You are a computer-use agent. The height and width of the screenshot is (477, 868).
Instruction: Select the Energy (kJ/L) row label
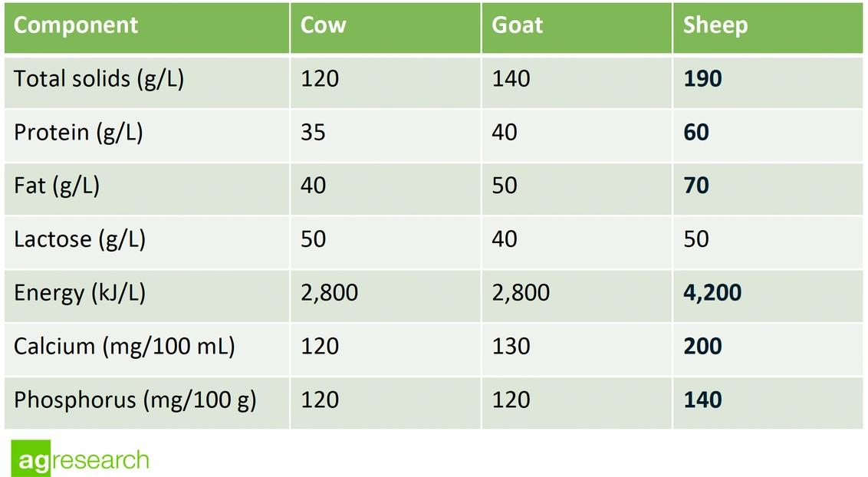point(81,293)
